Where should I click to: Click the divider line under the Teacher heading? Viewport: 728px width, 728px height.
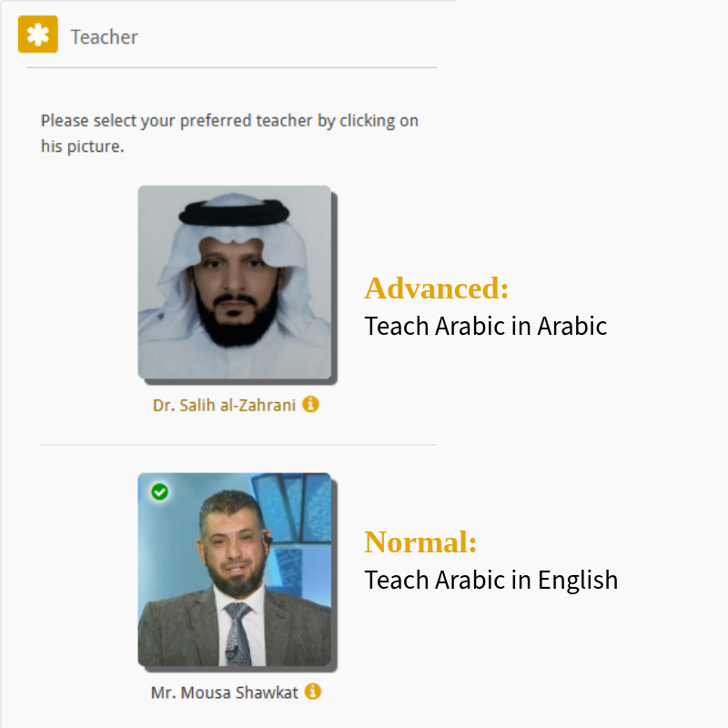coord(232,67)
